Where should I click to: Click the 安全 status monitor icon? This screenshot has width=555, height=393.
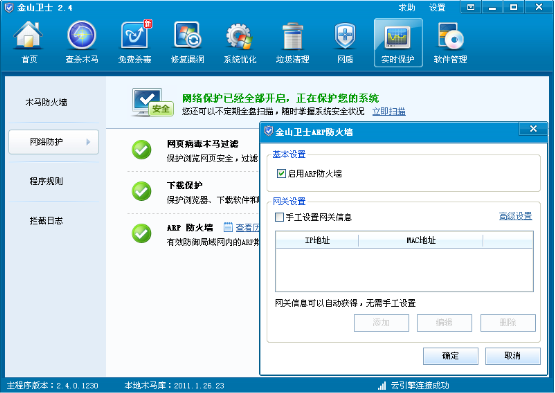tap(153, 103)
